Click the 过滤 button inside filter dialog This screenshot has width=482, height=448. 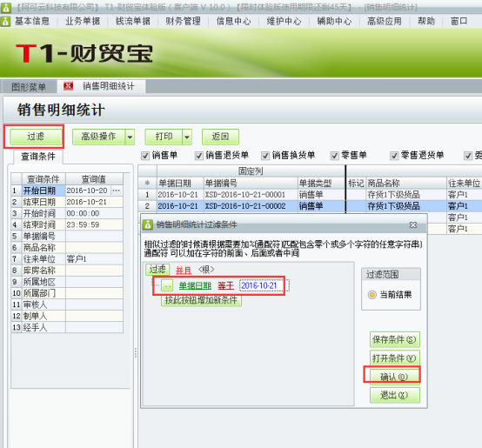click(x=157, y=270)
